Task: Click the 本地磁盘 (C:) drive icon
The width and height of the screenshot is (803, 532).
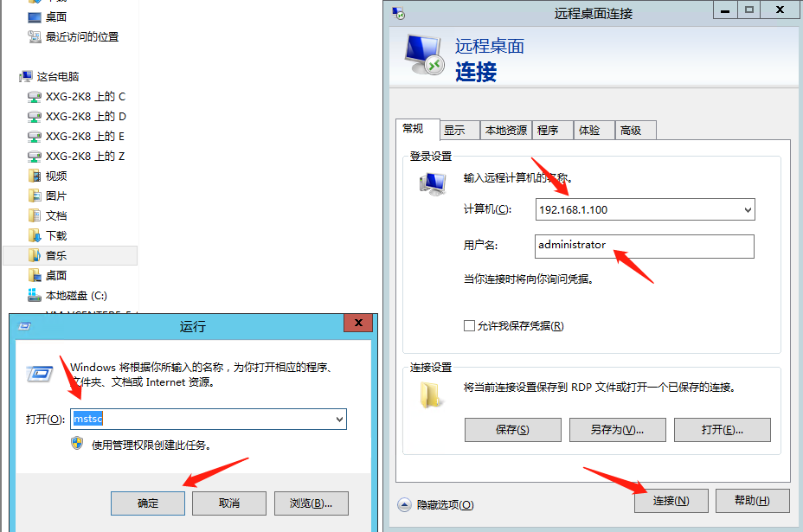Action: click(35, 296)
